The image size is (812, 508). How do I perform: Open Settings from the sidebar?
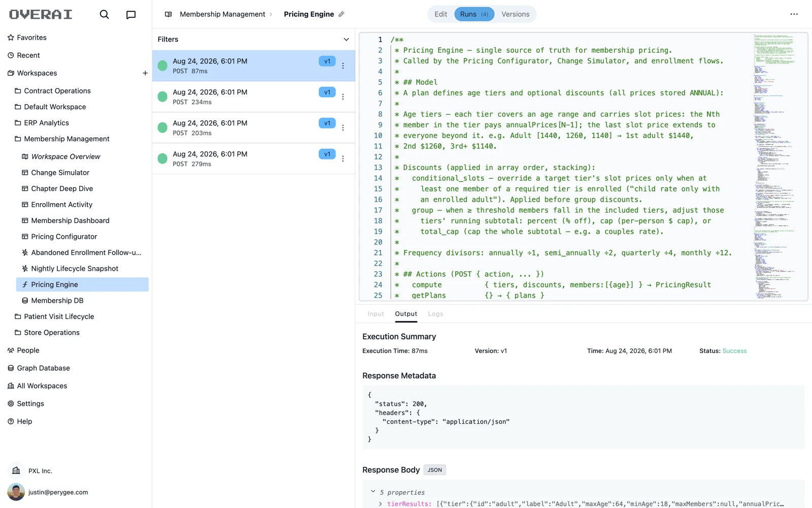point(30,404)
